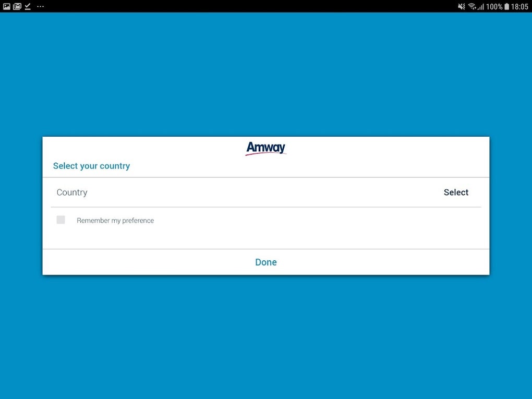
Task: Open the screenshot notification icon
Action: [x=7, y=6]
